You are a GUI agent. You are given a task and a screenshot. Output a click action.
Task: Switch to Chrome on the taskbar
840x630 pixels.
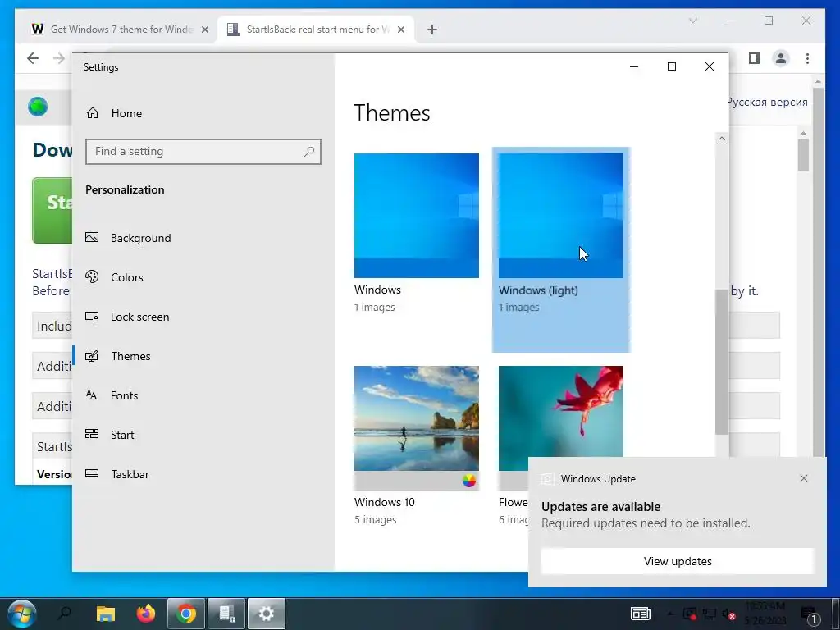click(x=186, y=614)
